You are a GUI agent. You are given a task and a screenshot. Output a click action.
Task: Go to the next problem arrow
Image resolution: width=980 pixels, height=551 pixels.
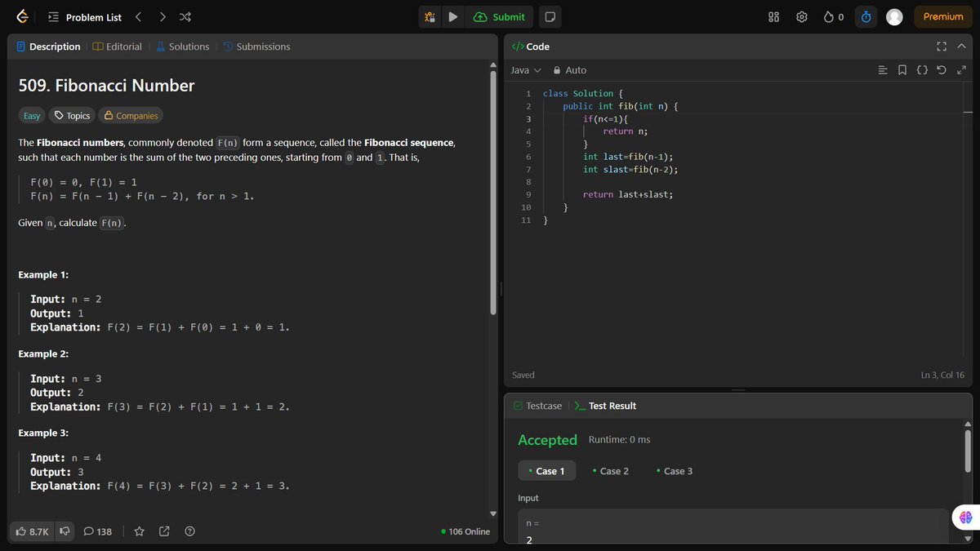(163, 16)
